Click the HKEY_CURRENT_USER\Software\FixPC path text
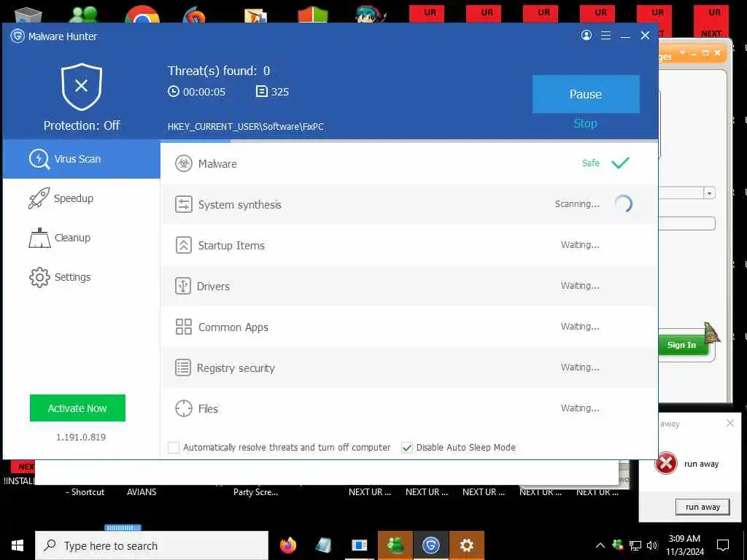Screen dimensions: 747x560 point(245,127)
